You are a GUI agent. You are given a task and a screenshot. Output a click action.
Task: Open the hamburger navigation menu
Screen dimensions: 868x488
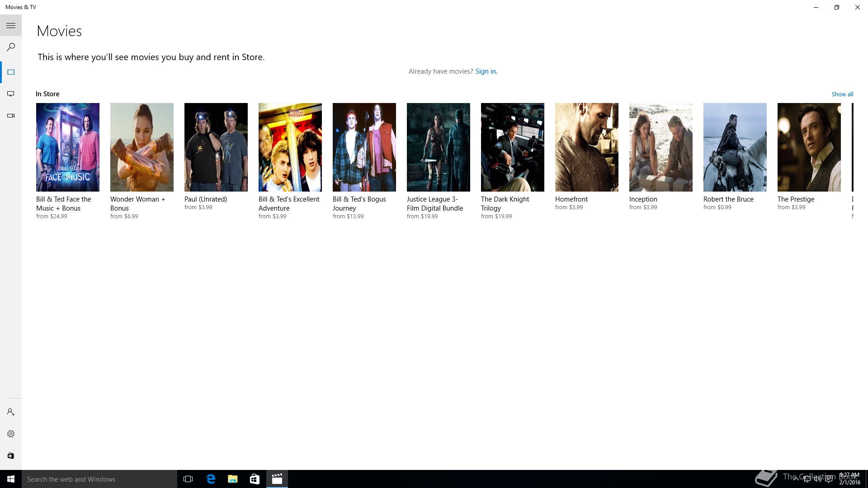click(11, 25)
